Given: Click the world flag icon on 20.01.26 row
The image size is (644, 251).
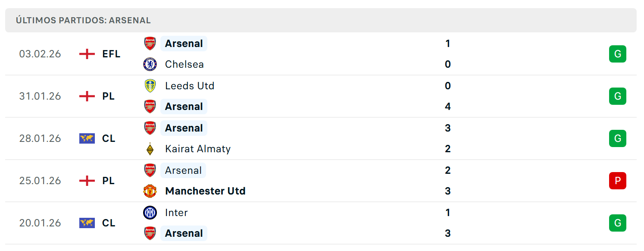Looking at the screenshot, I should pos(87,223).
